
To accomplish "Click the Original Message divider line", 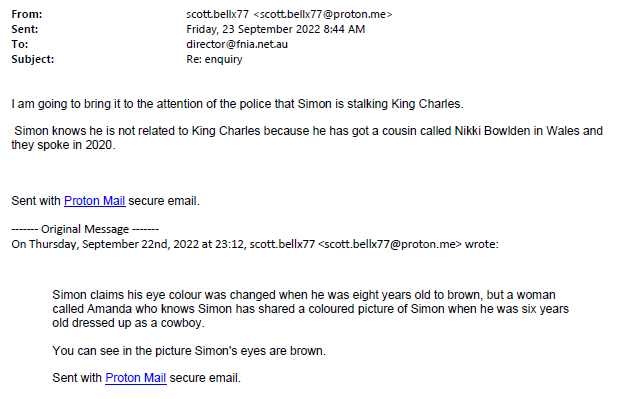I will [x=85, y=229].
